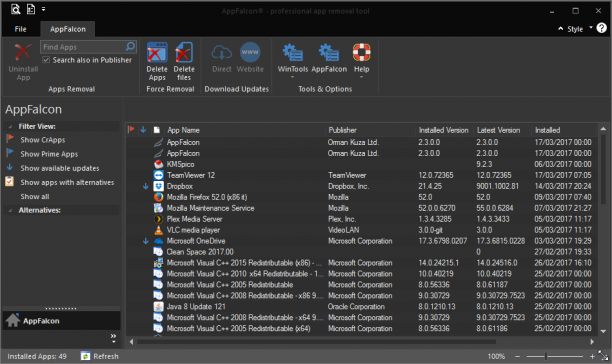Click Installed Apps: 49 status text
Viewport: 612px width, 364px height.
tap(37, 356)
